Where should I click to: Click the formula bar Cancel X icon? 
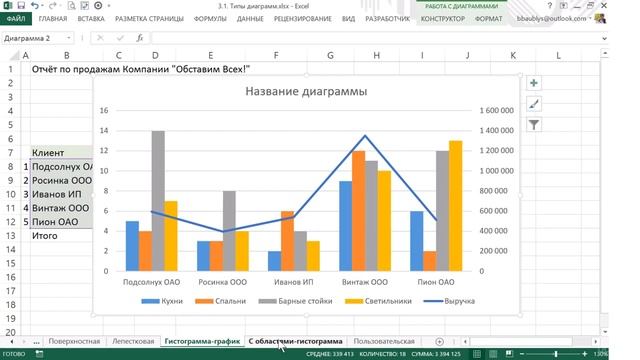(100, 38)
